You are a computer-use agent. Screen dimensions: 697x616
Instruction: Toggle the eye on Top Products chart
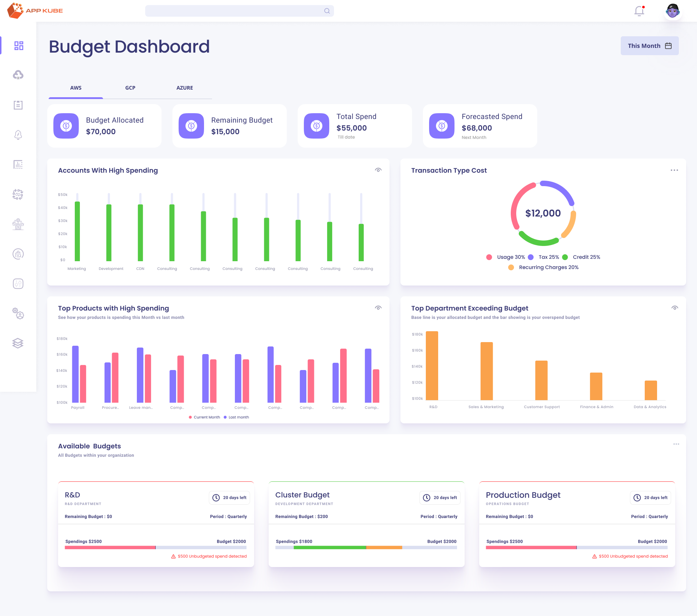378,308
